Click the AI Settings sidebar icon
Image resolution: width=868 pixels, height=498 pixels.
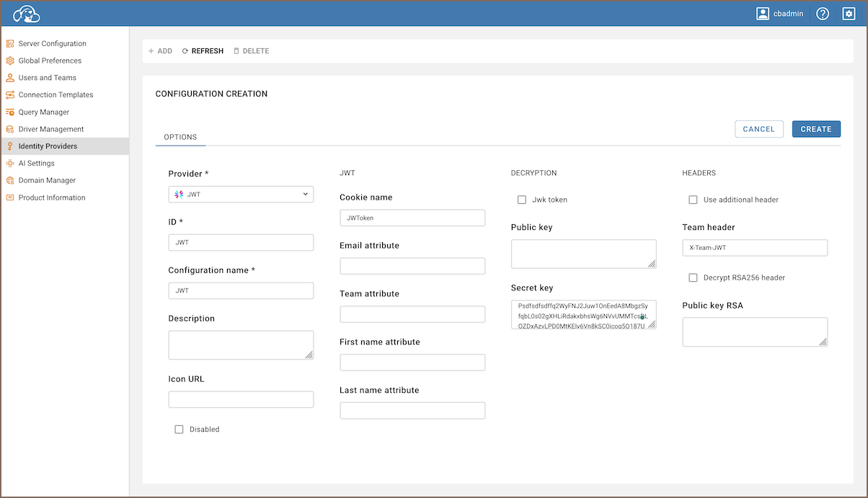click(x=10, y=164)
